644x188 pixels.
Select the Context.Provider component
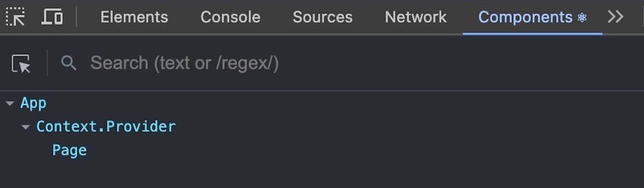tap(106, 126)
